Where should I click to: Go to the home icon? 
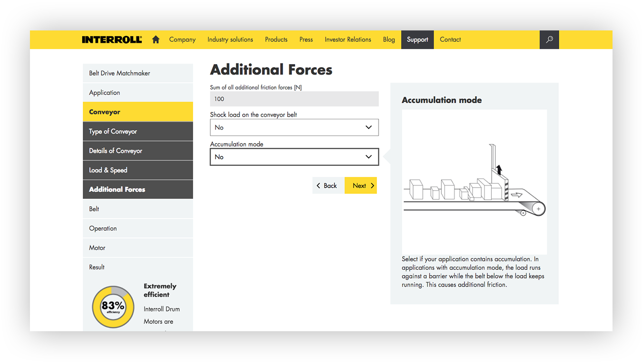pyautogui.click(x=156, y=40)
